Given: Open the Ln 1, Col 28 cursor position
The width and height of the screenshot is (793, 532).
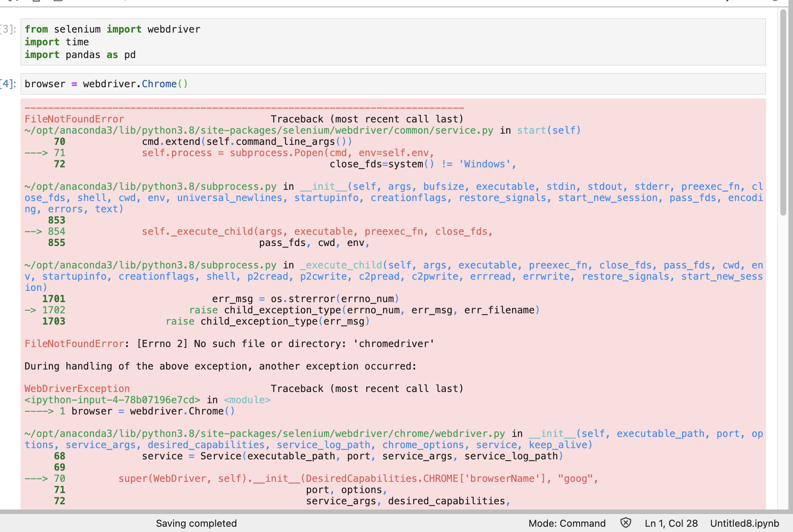Looking at the screenshot, I should [671, 523].
